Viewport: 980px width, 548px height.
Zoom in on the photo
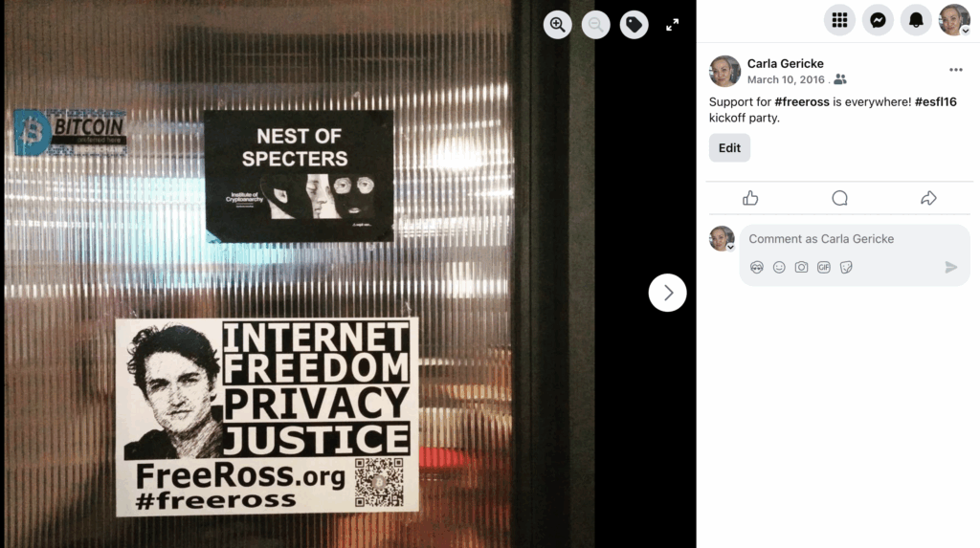558,24
